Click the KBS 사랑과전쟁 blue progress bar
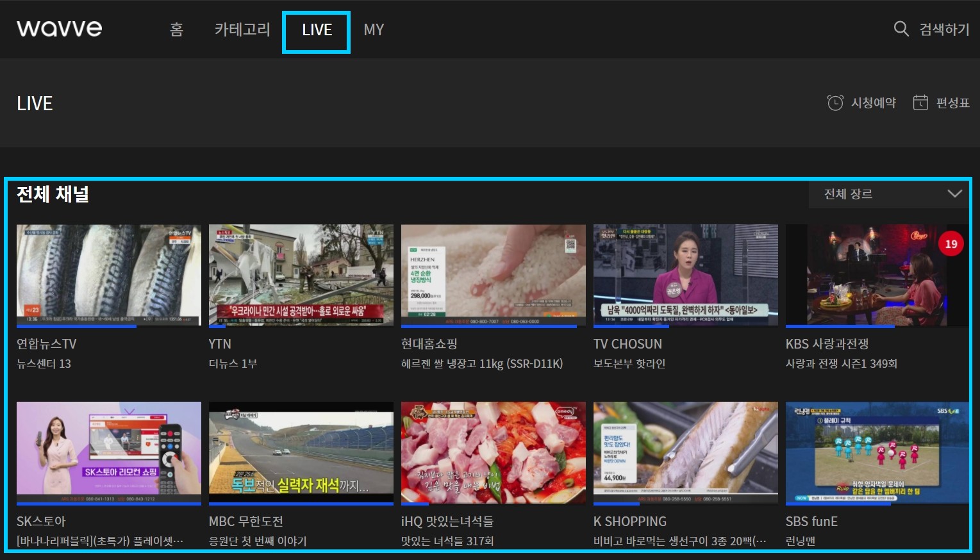Image resolution: width=980 pixels, height=560 pixels. pos(840,327)
